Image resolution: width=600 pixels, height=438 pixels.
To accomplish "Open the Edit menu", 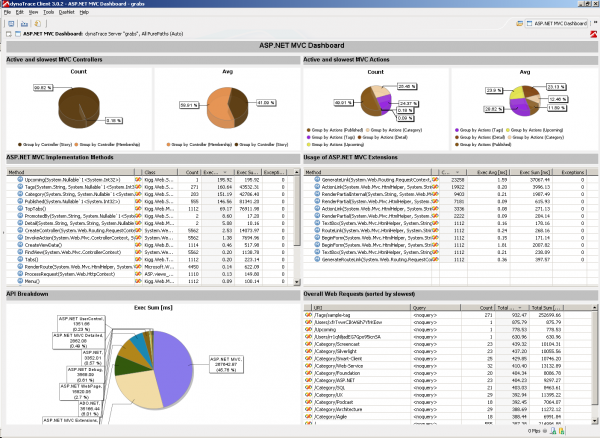I will coord(20,12).
